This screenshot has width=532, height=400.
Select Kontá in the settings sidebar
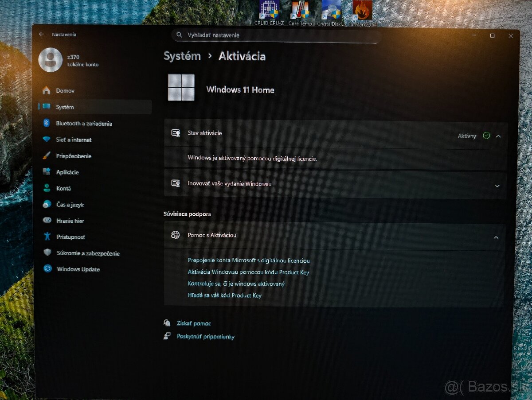pyautogui.click(x=63, y=188)
